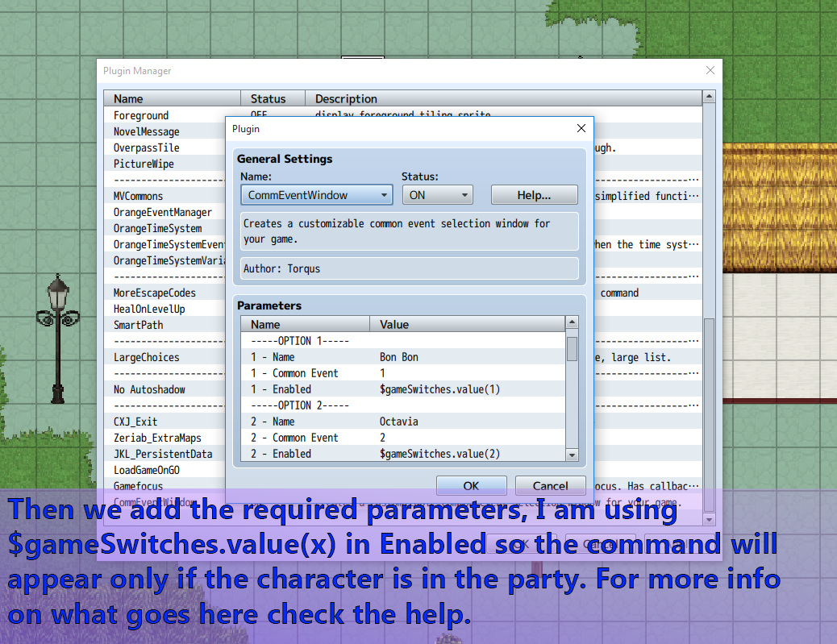Open the plugin Name dropdown showing CommEventWindow
Screen dimensions: 837x644
click(317, 195)
